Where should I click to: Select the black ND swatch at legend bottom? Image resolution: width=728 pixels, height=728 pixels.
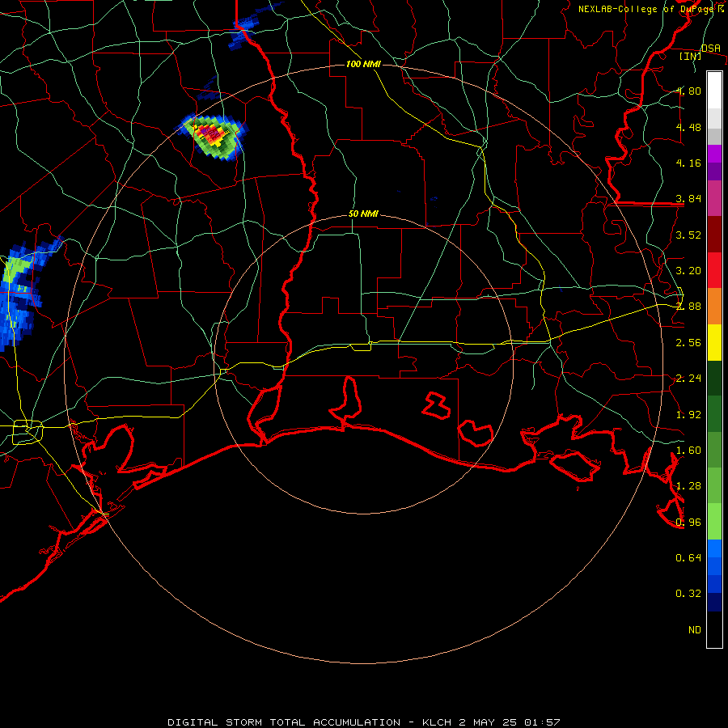pyautogui.click(x=714, y=629)
